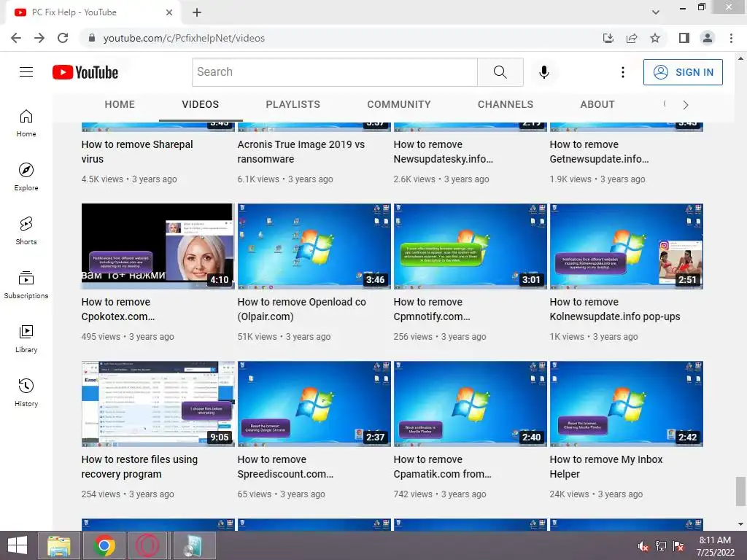Open 'How to remove Getnewsupdate.info' video title
This screenshot has height=560, width=747.
(x=599, y=152)
